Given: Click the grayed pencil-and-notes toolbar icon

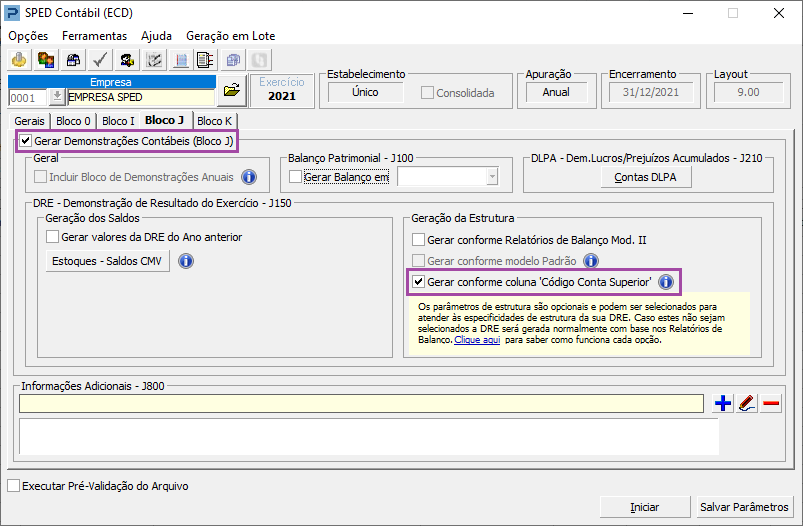Looking at the screenshot, I should [154, 60].
